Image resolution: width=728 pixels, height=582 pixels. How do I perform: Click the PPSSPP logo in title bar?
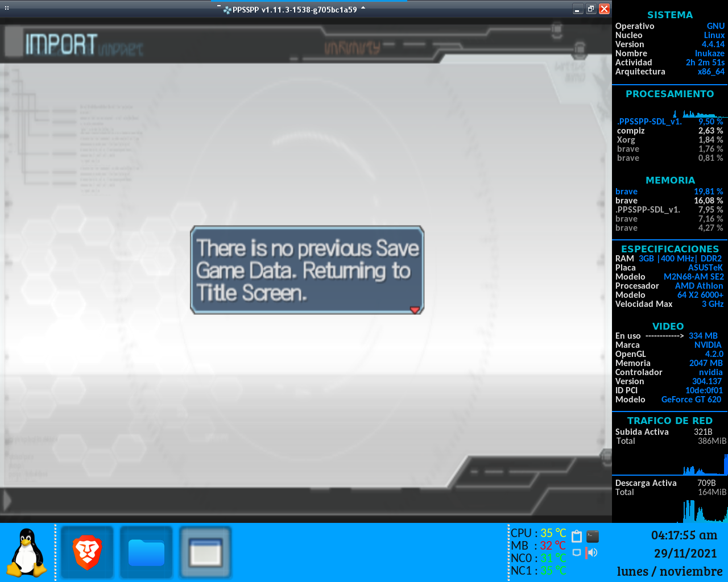227,10
